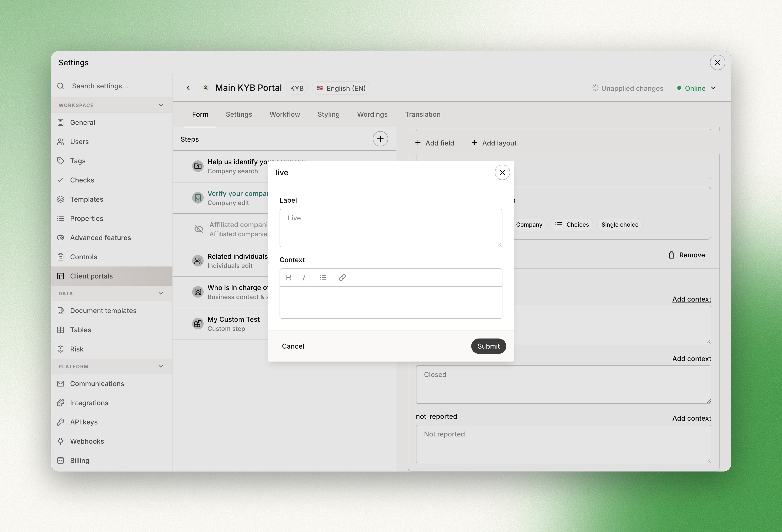Screen dimensions: 782x532
Task: Switch to the Wordings tab
Action: (x=372, y=114)
